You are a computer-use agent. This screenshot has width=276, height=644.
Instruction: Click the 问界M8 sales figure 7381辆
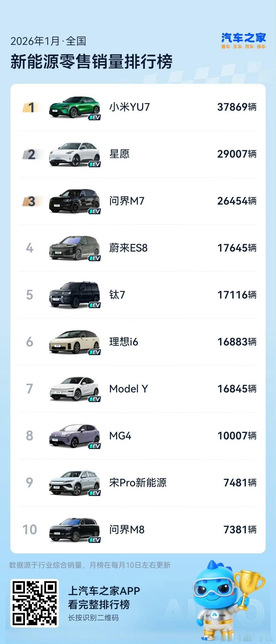[240, 530]
